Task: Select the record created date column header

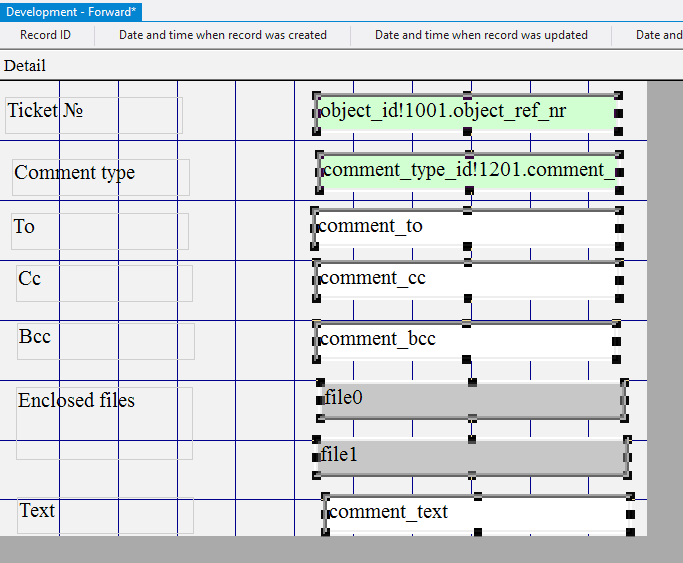Action: click(223, 35)
